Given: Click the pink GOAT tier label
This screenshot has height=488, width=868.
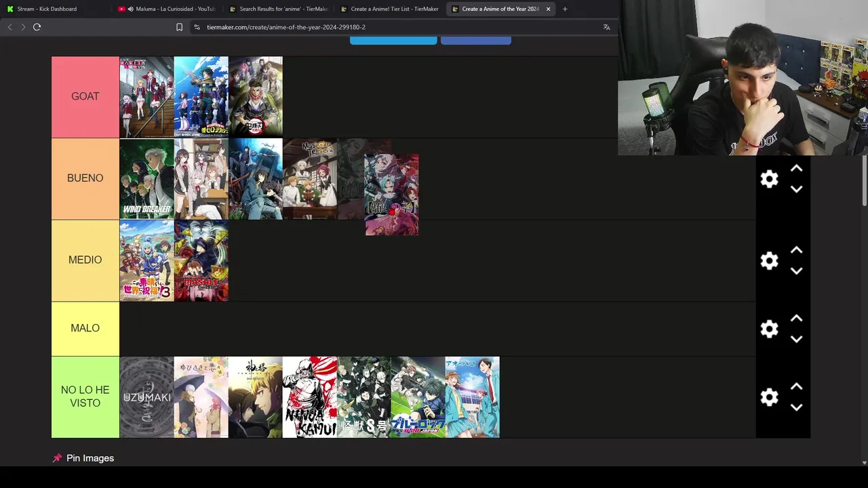Looking at the screenshot, I should point(85,97).
